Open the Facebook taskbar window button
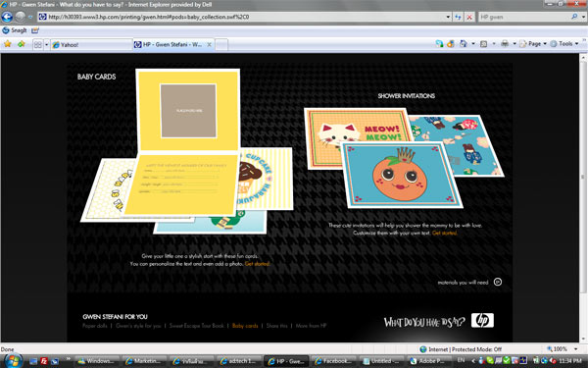This screenshot has width=588, height=368. 333,361
